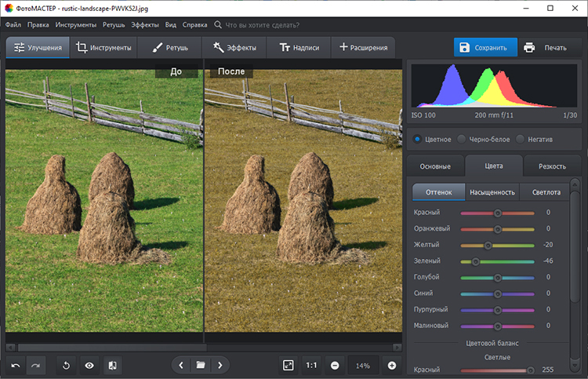Click the redo arrow icon

[x=35, y=365]
